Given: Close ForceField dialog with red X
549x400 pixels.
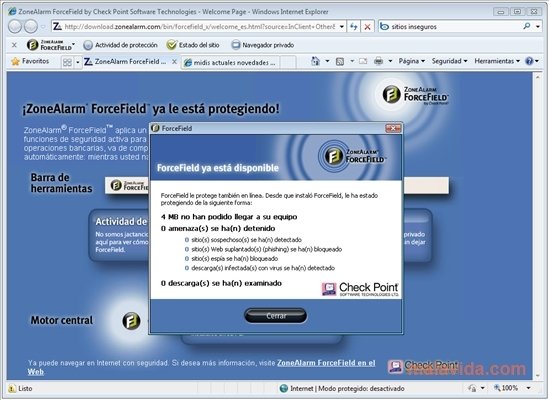Looking at the screenshot, I should 393,128.
